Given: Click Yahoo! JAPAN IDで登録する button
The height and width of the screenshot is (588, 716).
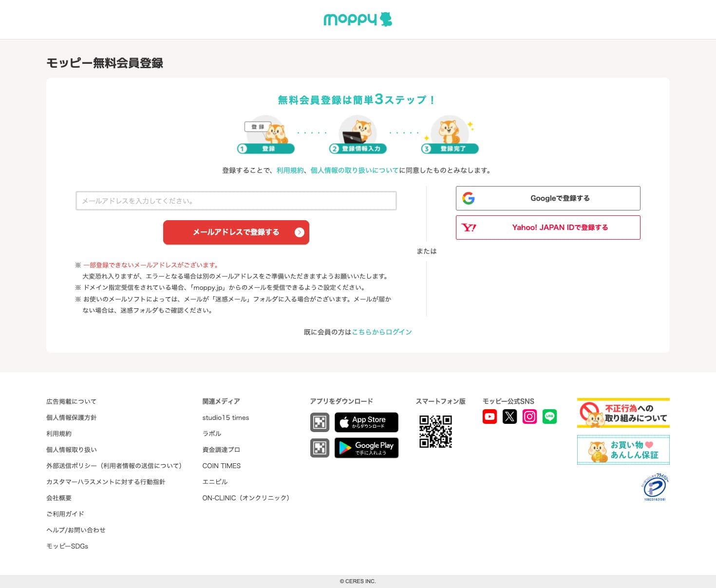Looking at the screenshot, I should (548, 228).
